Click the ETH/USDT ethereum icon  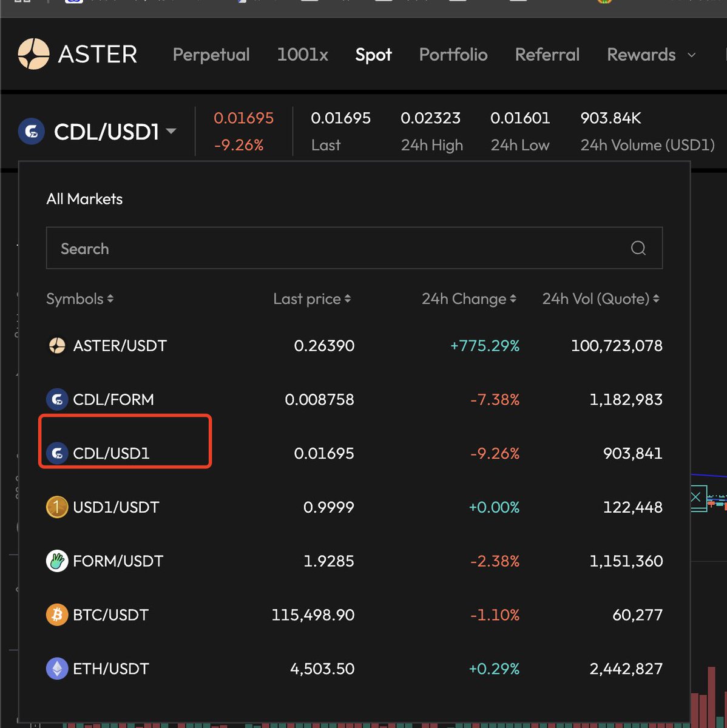coord(57,669)
